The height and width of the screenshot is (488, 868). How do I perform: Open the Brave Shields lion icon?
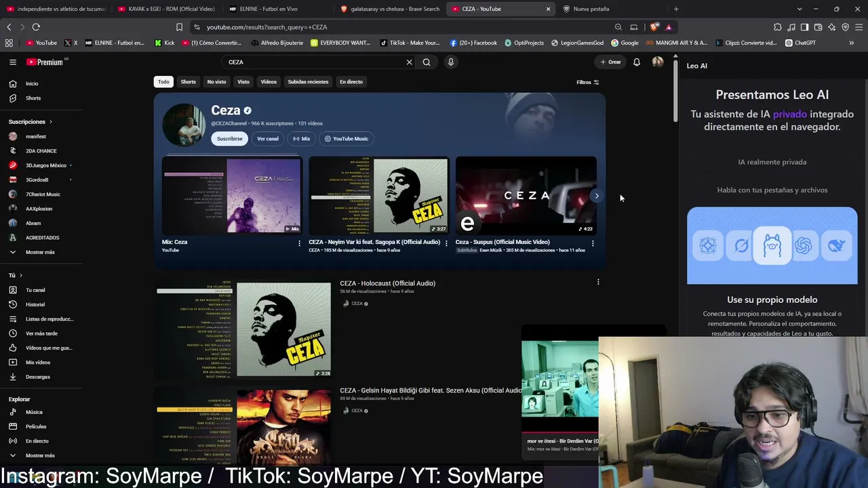click(x=654, y=27)
